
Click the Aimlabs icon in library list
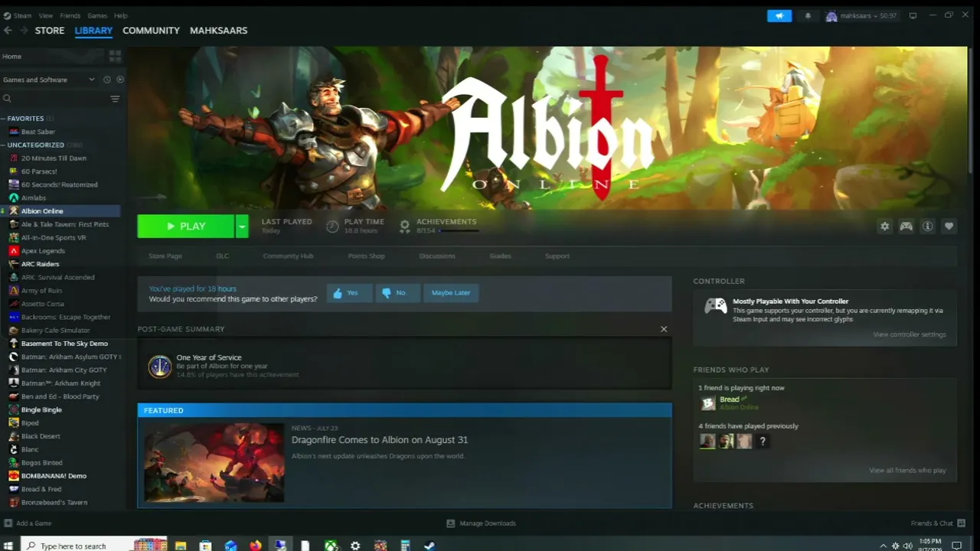pos(14,198)
